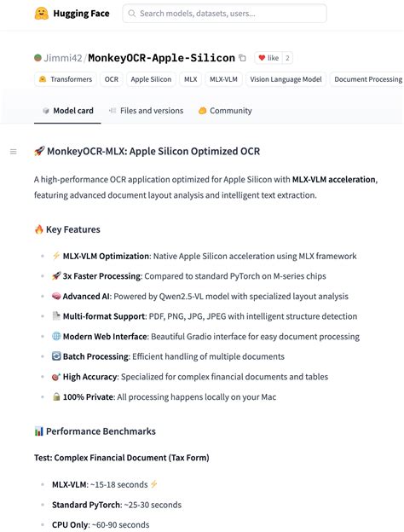
Task: Click Jimmi42 user avatar circle
Action: click(x=38, y=58)
